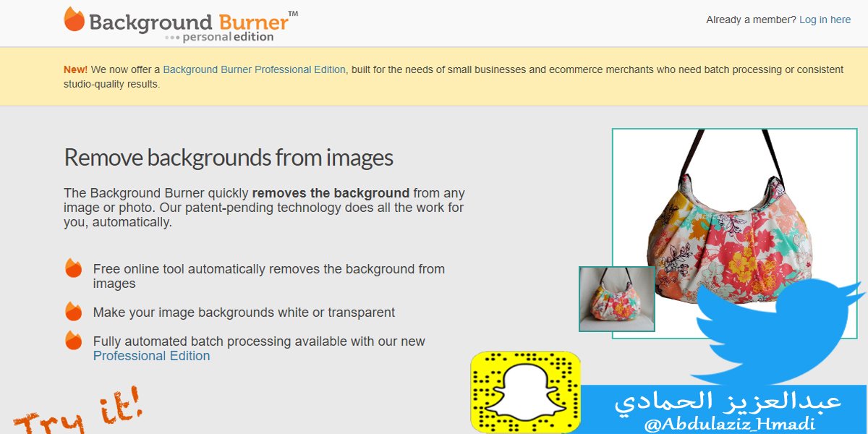Click the 'Try it!' handwritten text
Image resolution: width=868 pixels, height=434 pixels.
(78, 412)
